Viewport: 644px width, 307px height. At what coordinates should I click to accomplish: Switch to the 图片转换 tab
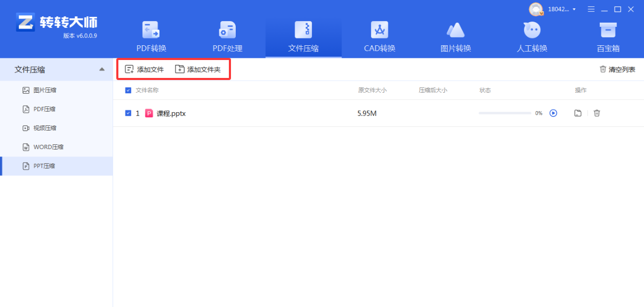pos(456,37)
